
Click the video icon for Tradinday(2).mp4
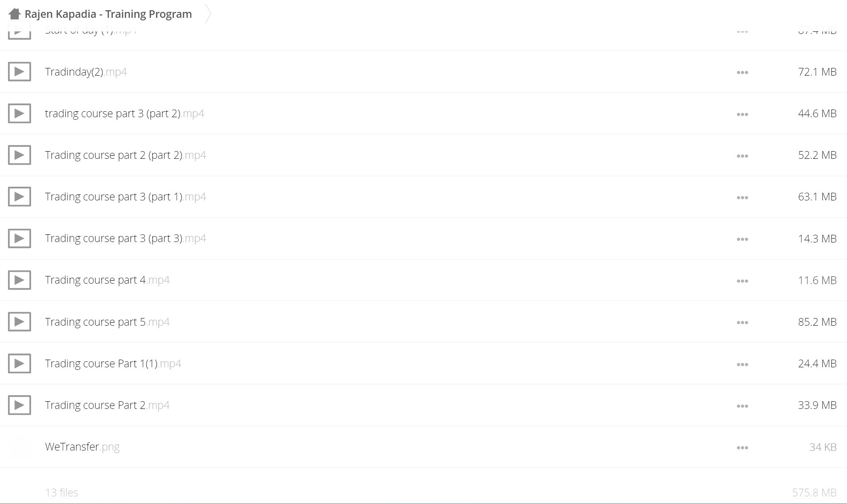(20, 72)
